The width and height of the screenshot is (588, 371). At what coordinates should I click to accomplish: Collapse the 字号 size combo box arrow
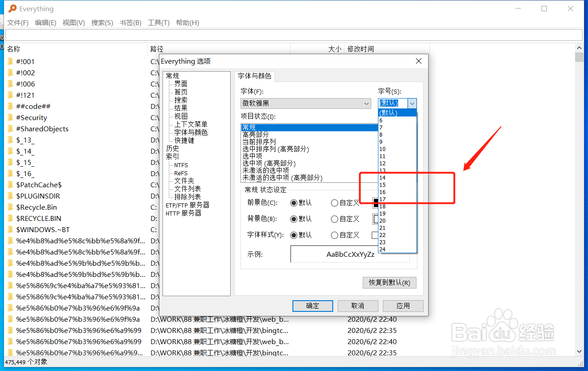[x=412, y=104]
